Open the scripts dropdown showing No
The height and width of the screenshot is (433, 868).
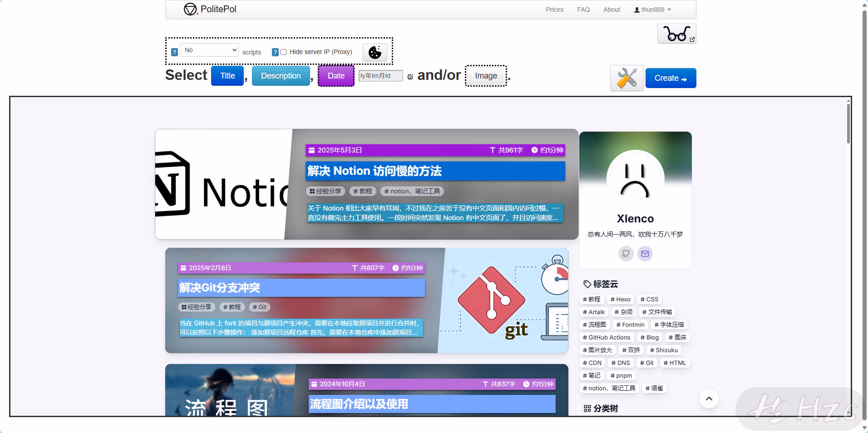[209, 50]
